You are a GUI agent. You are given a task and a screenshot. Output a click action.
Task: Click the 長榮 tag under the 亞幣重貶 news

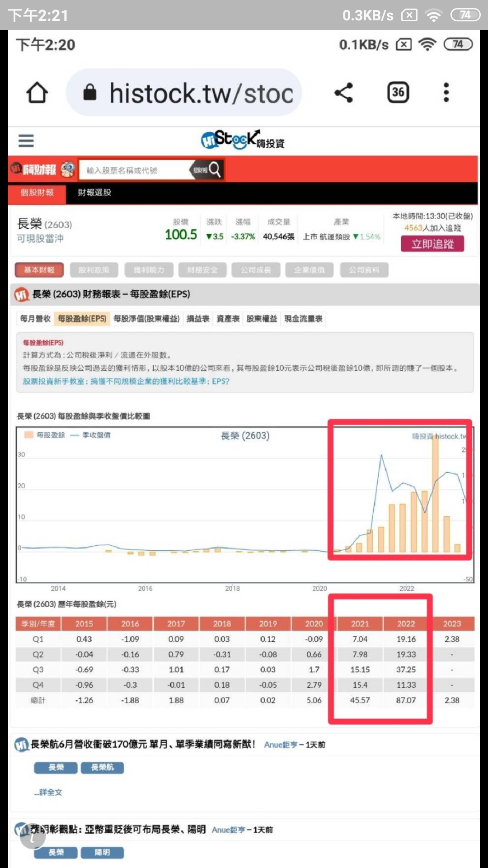tap(56, 852)
